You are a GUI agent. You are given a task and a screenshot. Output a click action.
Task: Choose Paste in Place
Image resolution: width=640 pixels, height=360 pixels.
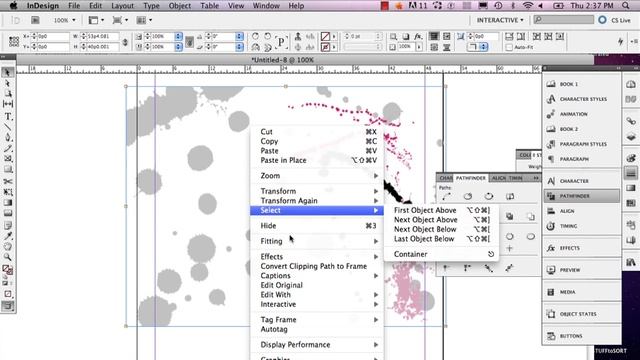tap(317, 160)
